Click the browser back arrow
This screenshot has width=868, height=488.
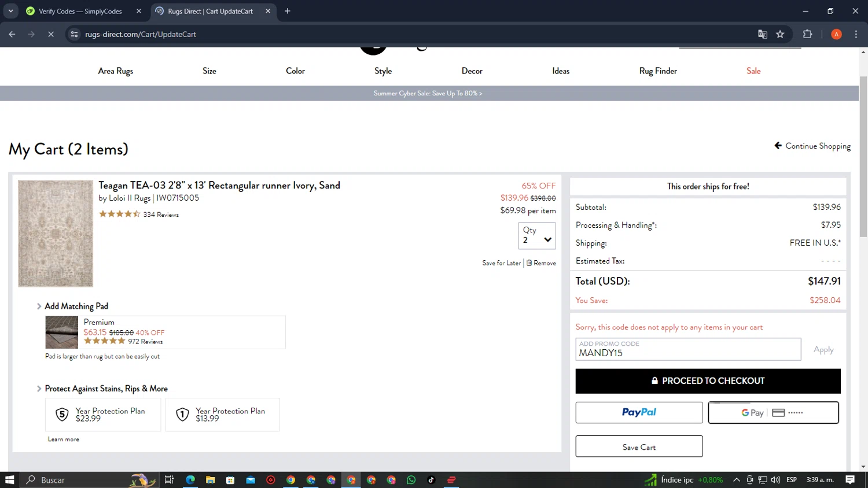coord(12,34)
